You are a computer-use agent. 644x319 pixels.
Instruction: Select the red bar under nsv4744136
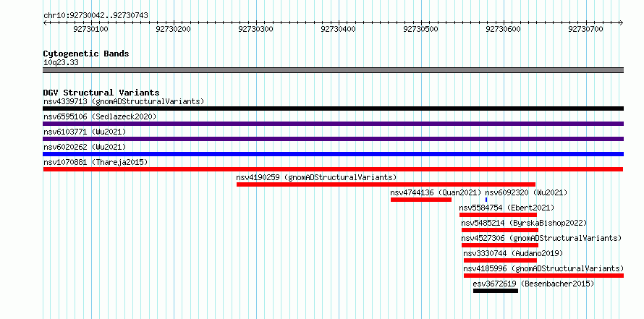pyautogui.click(x=421, y=200)
